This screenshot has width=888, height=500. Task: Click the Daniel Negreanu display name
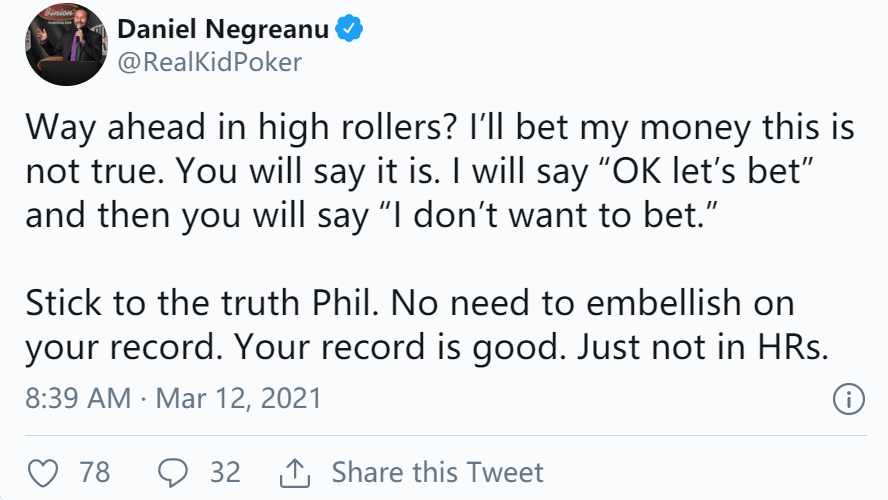(223, 28)
